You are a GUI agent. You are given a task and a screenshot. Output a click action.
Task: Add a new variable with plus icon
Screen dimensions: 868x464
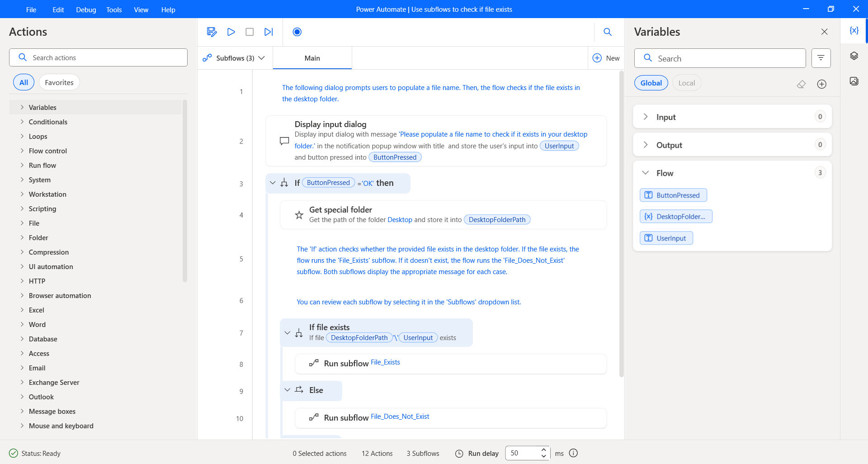coord(822,84)
